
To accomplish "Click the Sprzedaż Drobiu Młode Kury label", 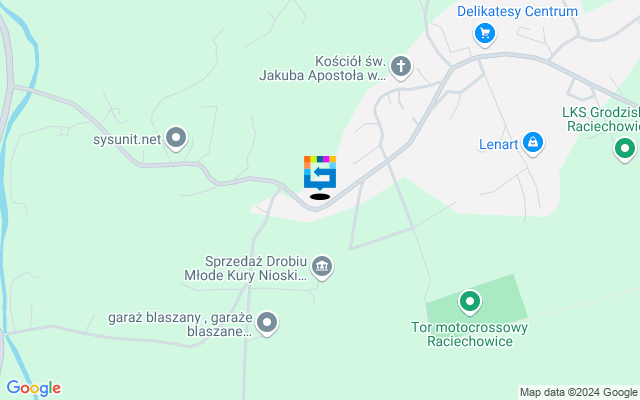I will point(245,268).
